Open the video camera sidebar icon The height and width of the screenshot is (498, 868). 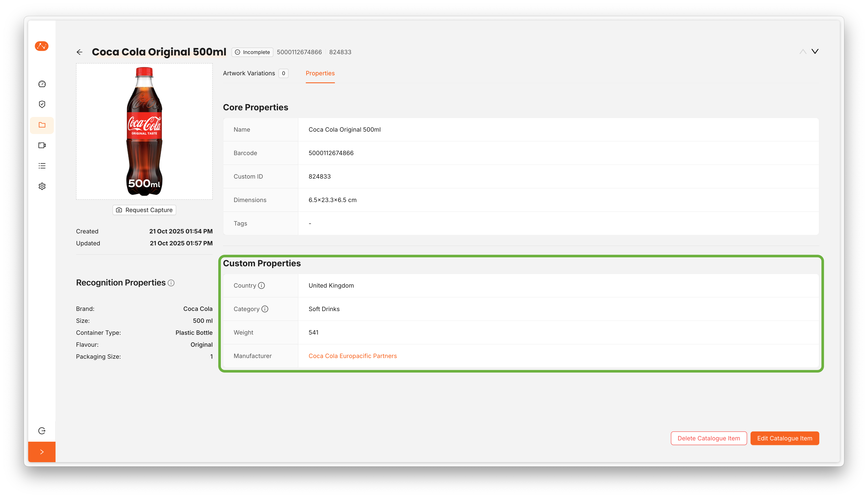click(x=42, y=145)
